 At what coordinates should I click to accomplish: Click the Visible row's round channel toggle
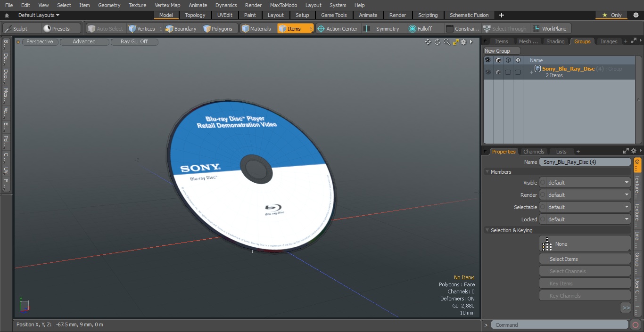point(543,183)
